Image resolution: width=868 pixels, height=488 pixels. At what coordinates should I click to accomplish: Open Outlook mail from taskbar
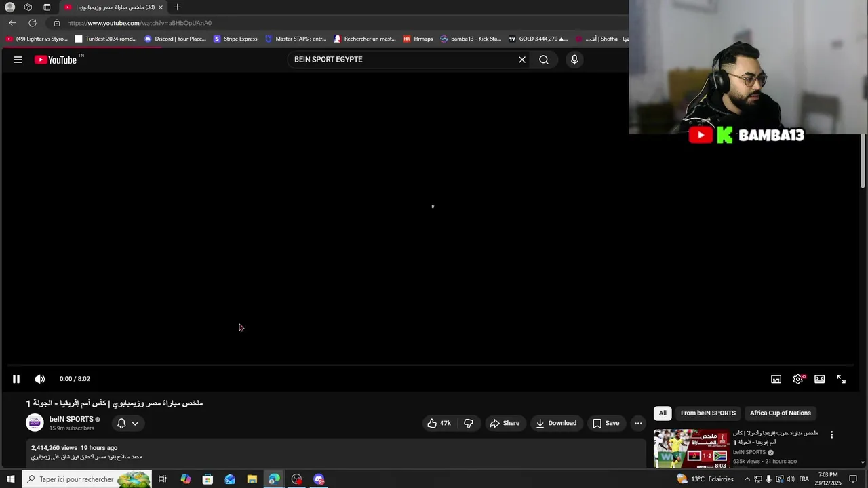pyautogui.click(x=230, y=479)
